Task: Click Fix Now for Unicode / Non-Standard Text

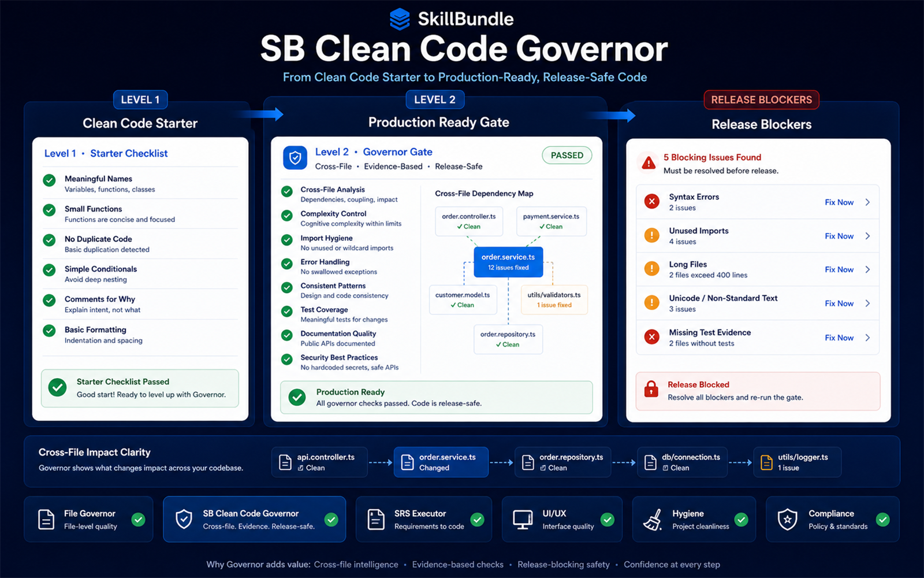Action: (x=839, y=303)
